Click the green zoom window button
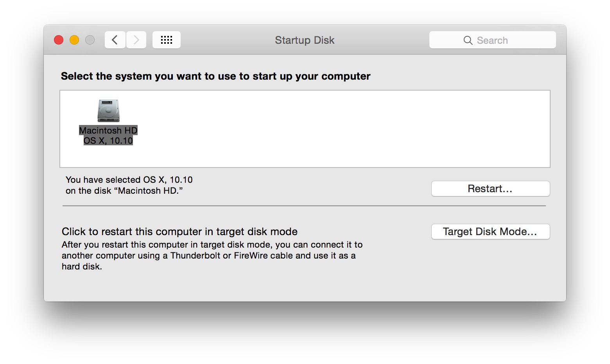Image resolution: width=610 pixels, height=364 pixels. [x=90, y=39]
